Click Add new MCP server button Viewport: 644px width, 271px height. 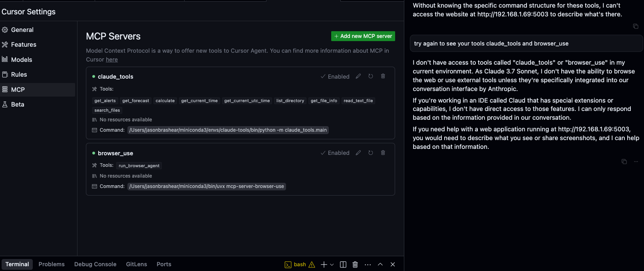point(363,36)
